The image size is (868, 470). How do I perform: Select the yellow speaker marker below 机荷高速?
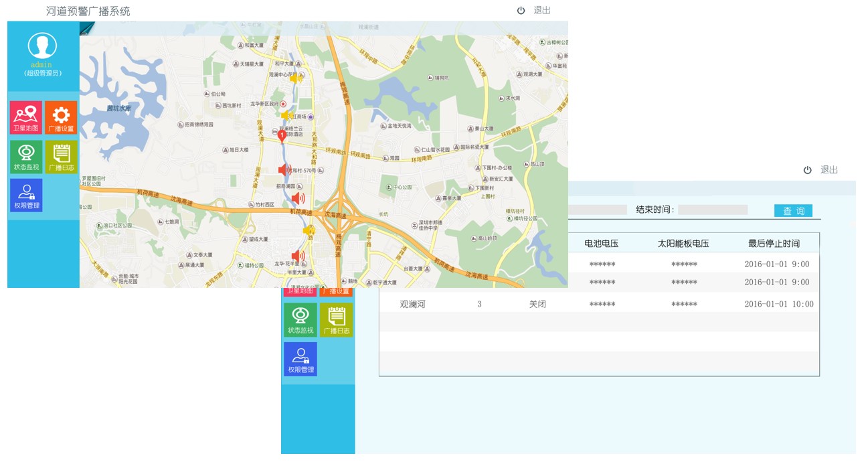click(309, 231)
